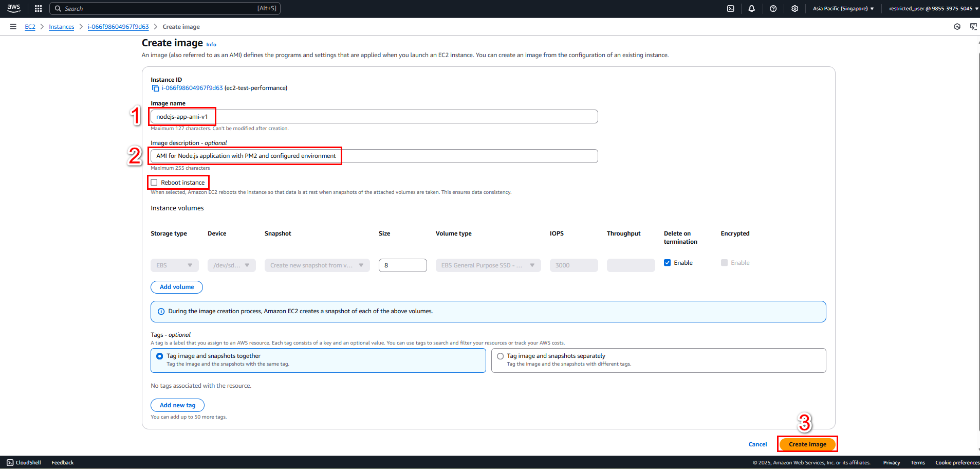
Task: Open the AWS home logo
Action: (14, 8)
